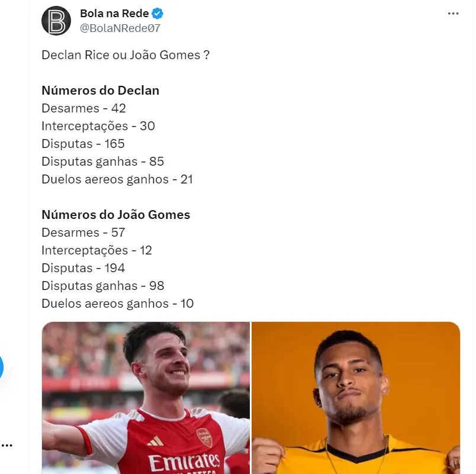Click the "Desarmes - 42" line

[83, 108]
